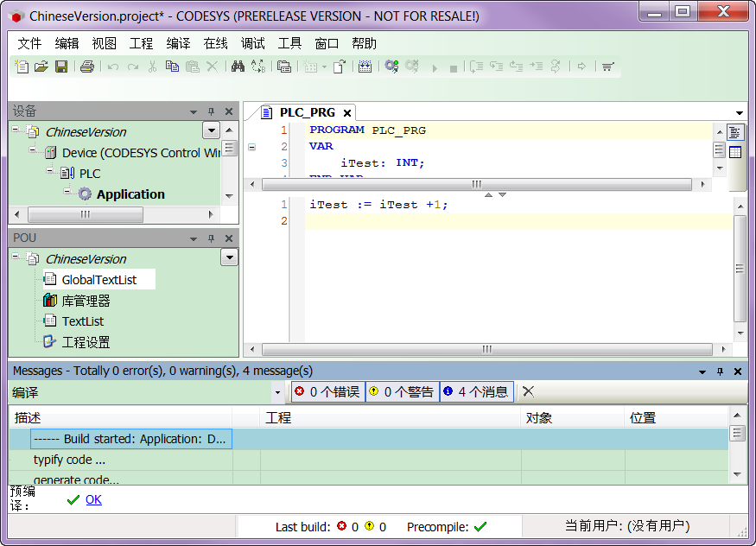Collapse the ChineseVersion node in 设备 tree

pyautogui.click(x=16, y=129)
